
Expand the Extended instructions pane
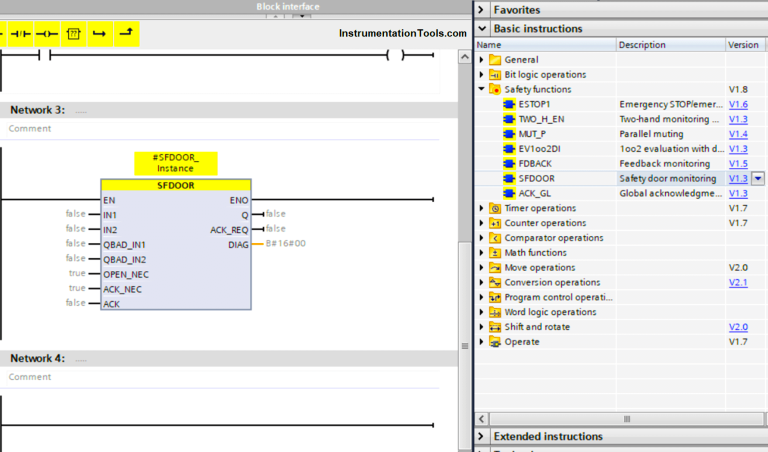[x=483, y=436]
